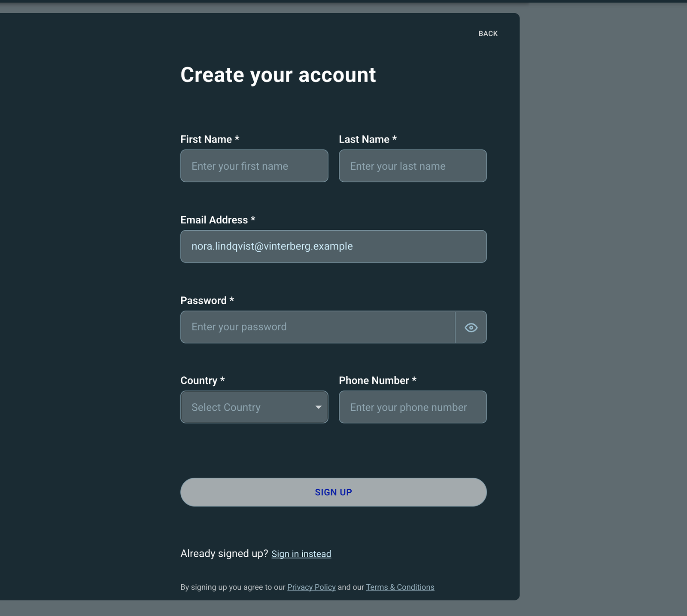Image resolution: width=687 pixels, height=616 pixels.
Task: Go back using the BACK button
Action: (488, 34)
